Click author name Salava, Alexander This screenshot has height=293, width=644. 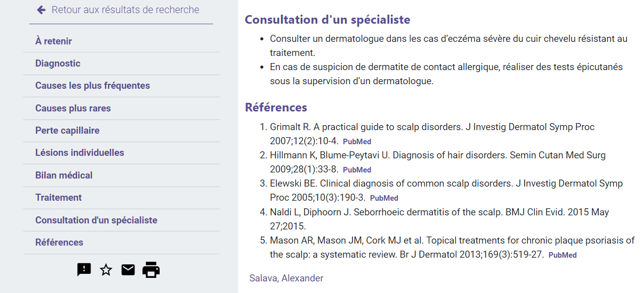pos(287,278)
